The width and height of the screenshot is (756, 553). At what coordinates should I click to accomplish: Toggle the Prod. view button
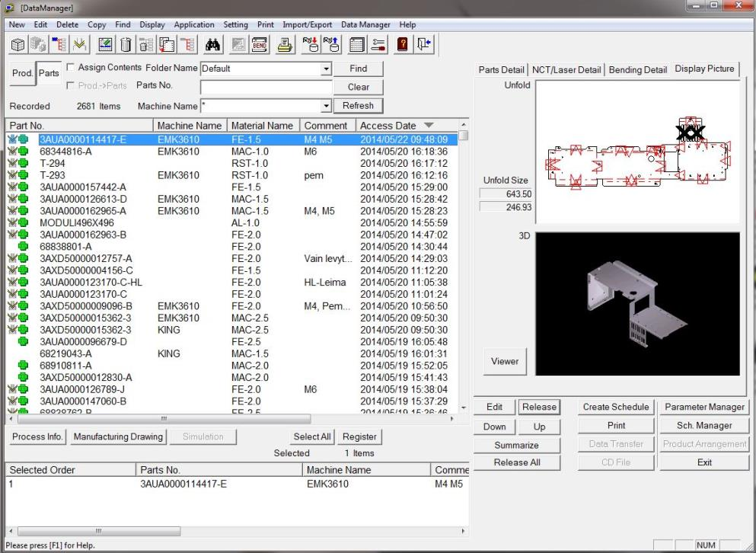pyautogui.click(x=22, y=73)
